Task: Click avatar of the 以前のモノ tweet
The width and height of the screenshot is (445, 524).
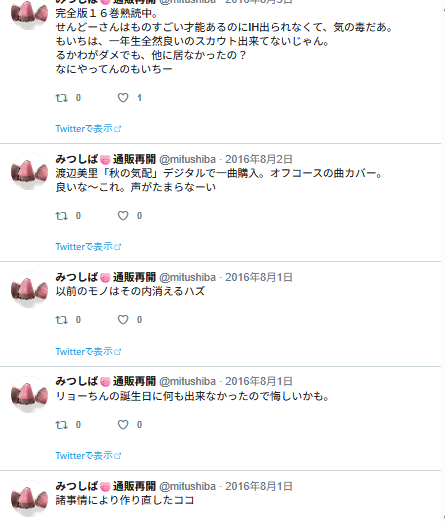Action: (x=29, y=289)
